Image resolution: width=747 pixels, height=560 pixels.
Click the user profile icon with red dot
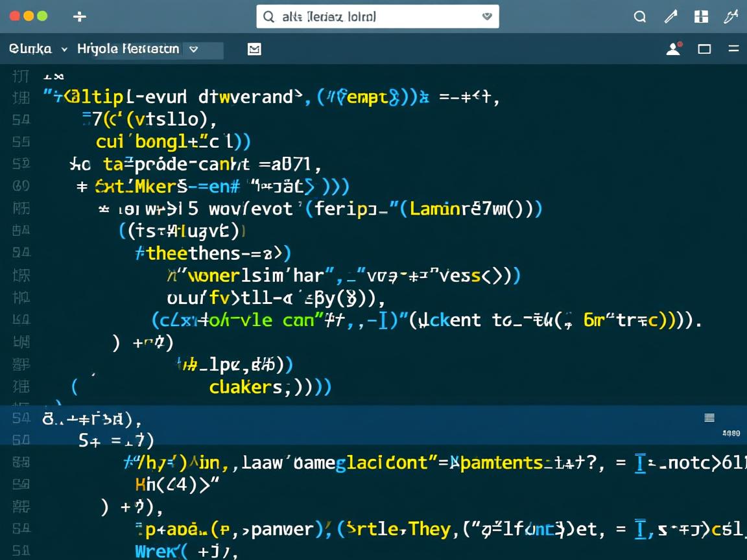674,49
